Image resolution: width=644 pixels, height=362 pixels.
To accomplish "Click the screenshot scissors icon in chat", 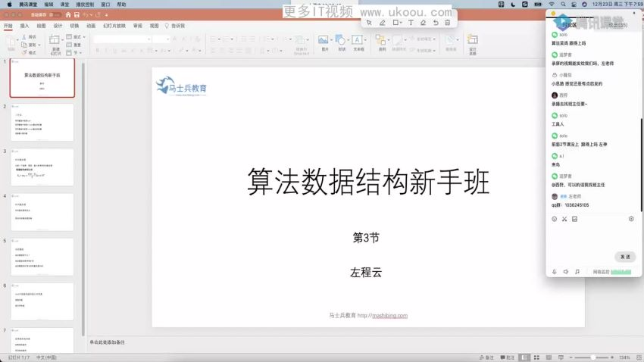I will point(564,219).
